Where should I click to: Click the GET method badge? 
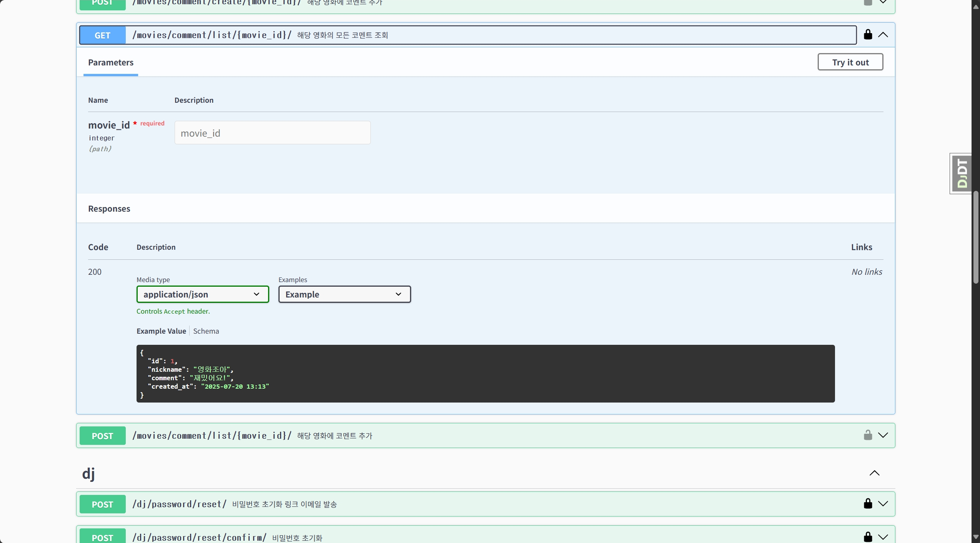(x=102, y=35)
